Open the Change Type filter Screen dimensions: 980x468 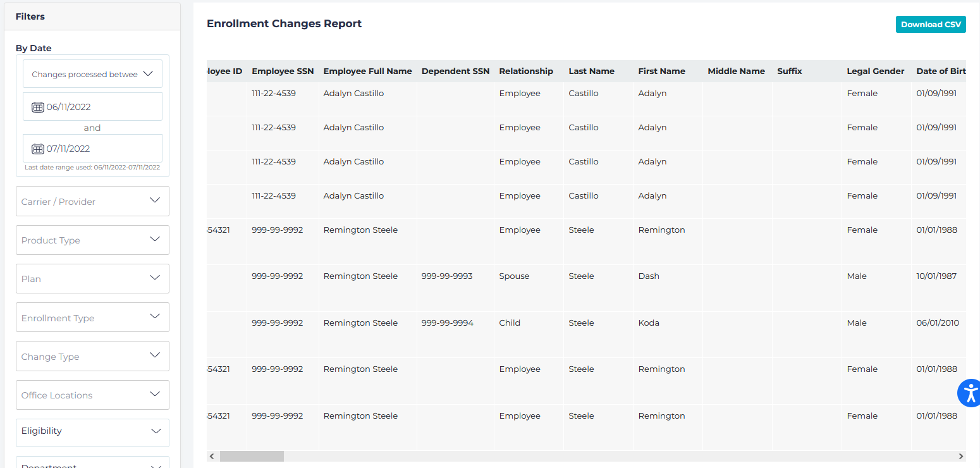coord(92,356)
